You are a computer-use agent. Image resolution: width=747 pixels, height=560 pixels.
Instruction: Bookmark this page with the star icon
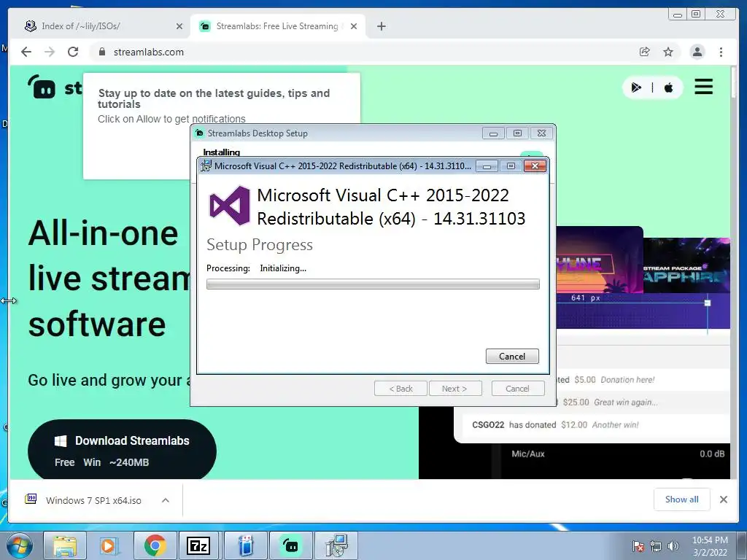(668, 52)
